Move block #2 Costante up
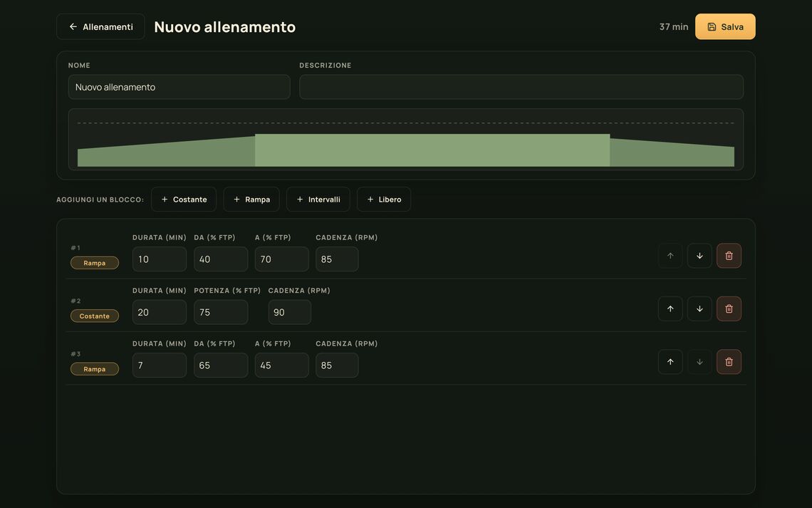 pos(670,309)
